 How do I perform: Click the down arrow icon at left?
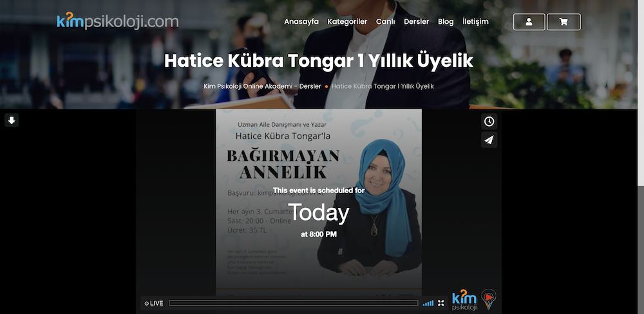[x=12, y=120]
